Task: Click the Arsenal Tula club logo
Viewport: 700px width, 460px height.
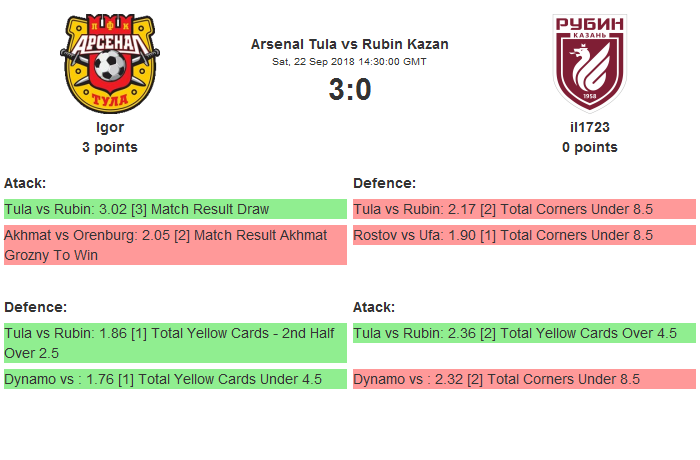Action: 110,63
